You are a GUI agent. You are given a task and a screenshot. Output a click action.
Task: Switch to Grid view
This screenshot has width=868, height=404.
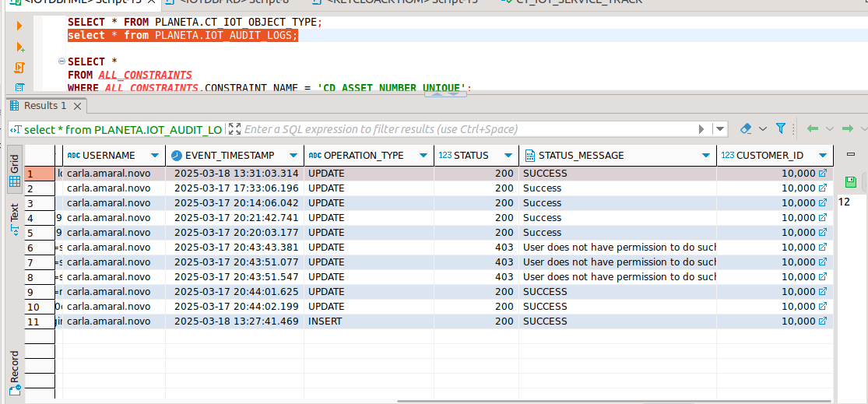14,170
